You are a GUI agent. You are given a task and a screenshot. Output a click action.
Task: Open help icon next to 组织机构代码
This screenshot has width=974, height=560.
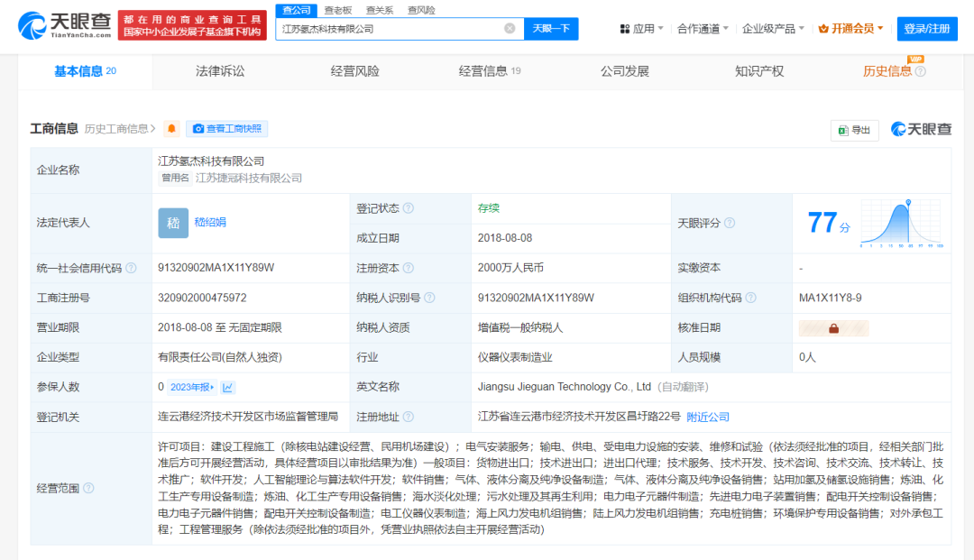click(x=751, y=298)
